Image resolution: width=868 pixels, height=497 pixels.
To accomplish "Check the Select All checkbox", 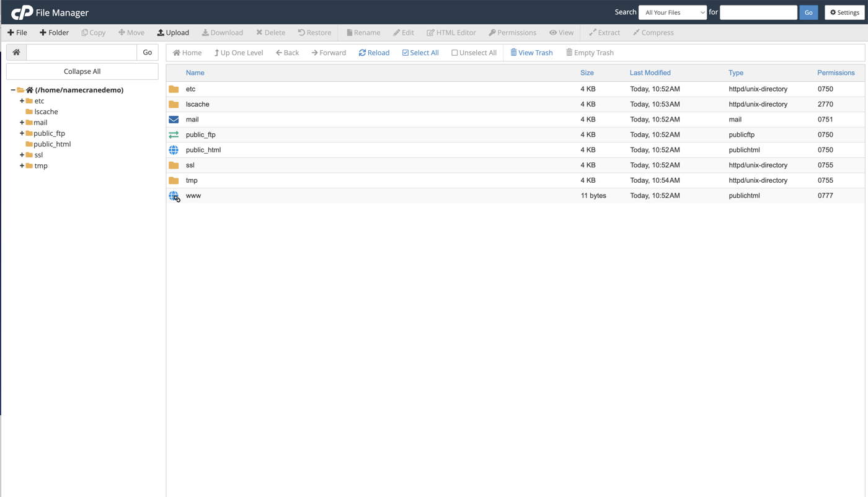I will [x=404, y=53].
